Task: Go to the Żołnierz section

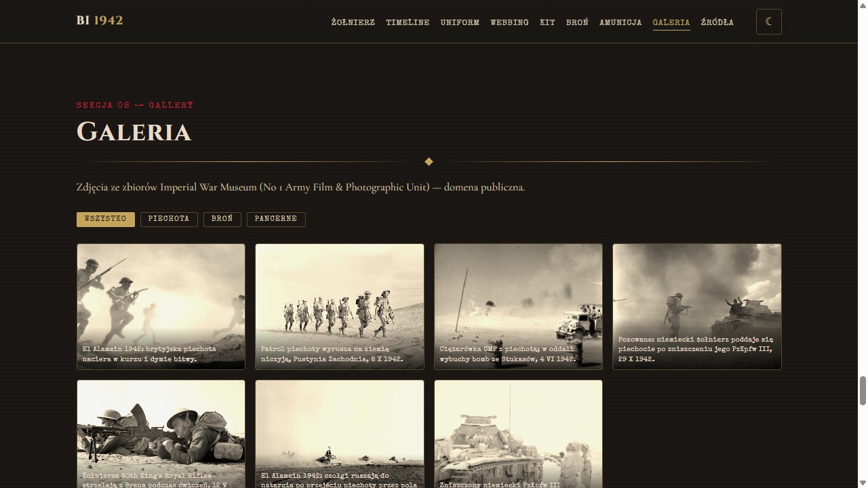Action: click(353, 22)
